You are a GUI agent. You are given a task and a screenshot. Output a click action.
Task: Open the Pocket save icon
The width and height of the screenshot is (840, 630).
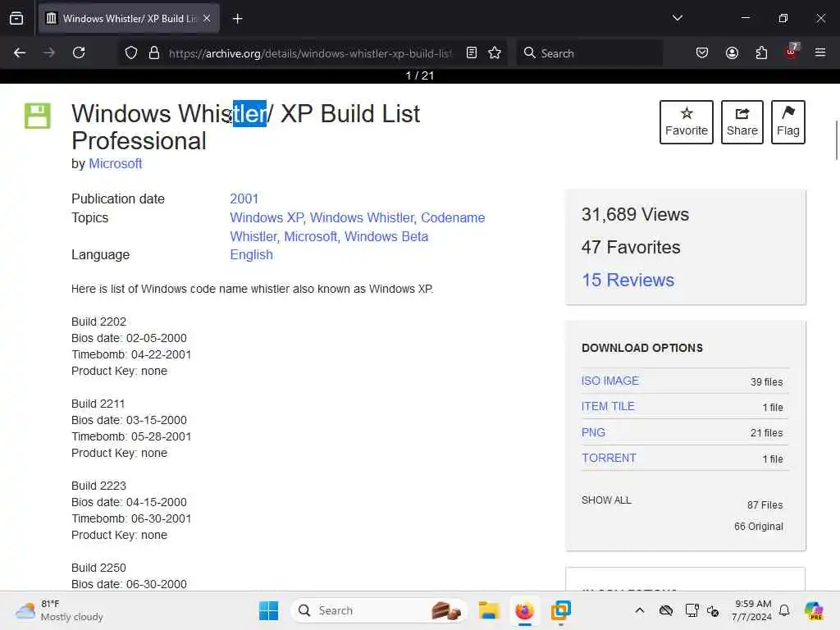click(x=702, y=52)
